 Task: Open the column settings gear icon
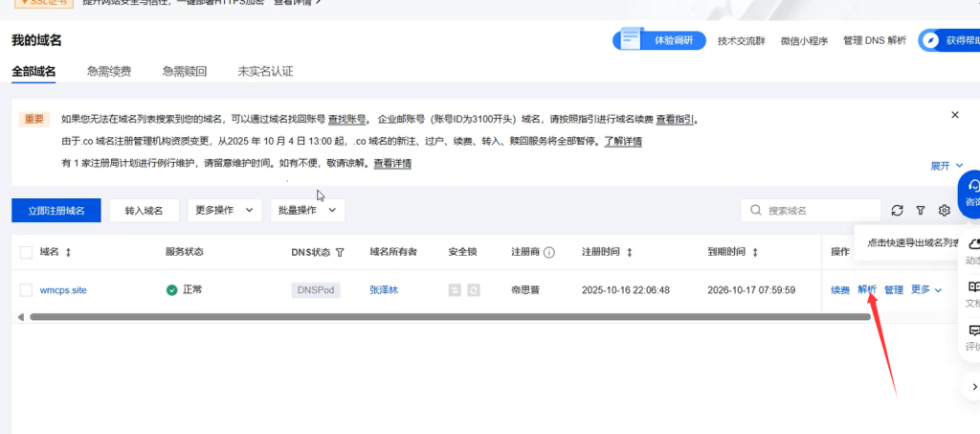point(945,211)
